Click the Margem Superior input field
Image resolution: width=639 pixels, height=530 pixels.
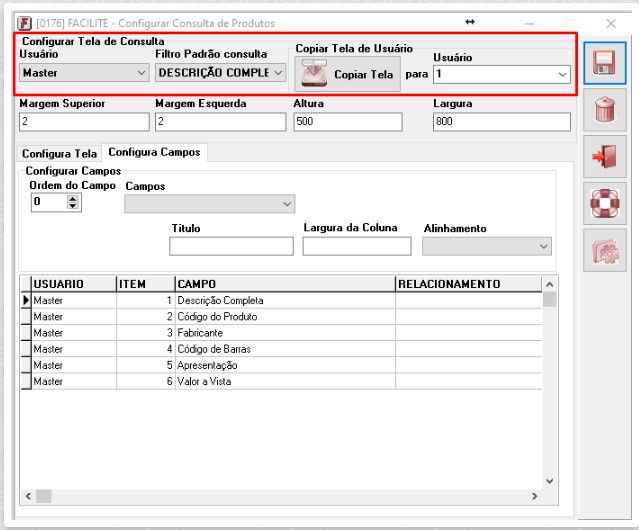coord(84,122)
